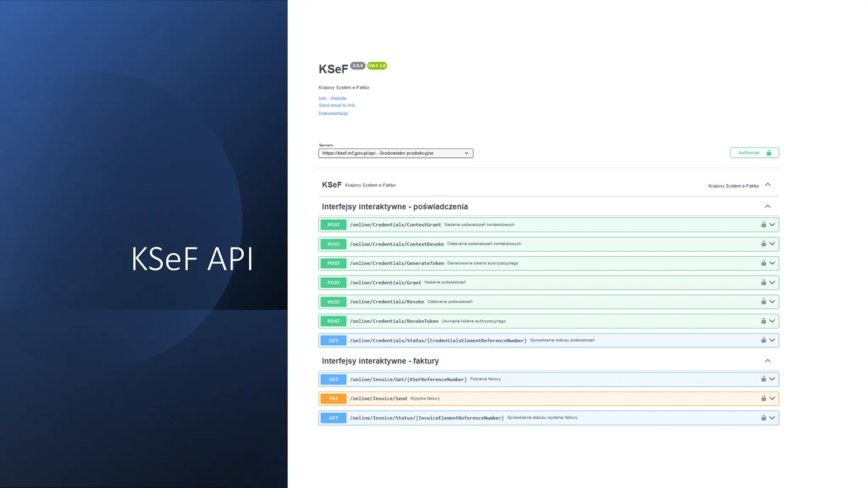Click the path '/online/Credentials/RevokeToken'
Screen dimensions: 868x488
pos(394,321)
